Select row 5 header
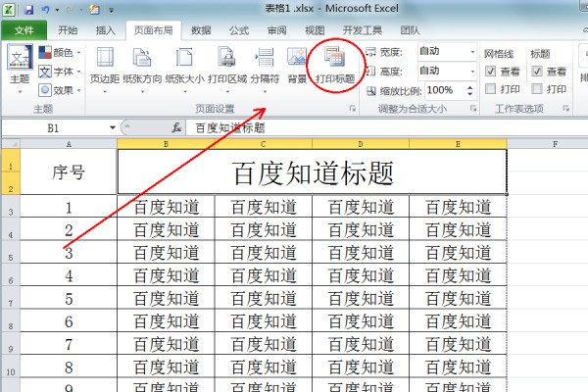 pos(11,253)
